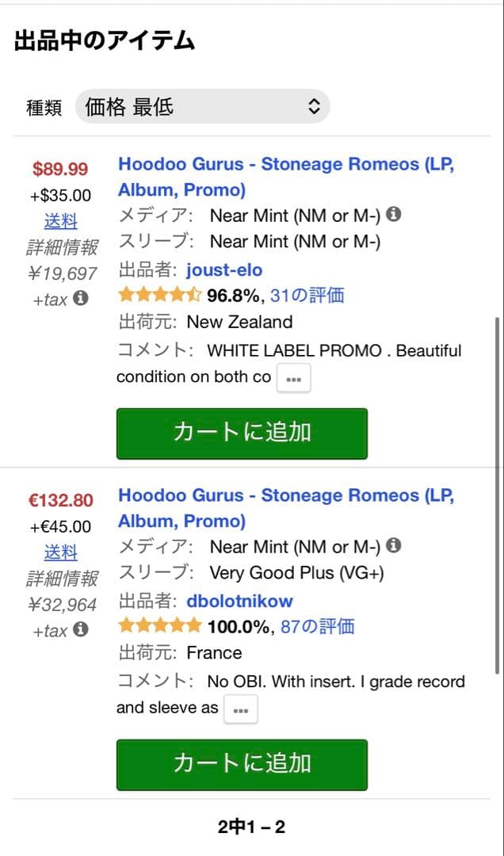Click the 送料 shipping link on the first listing

62,221
